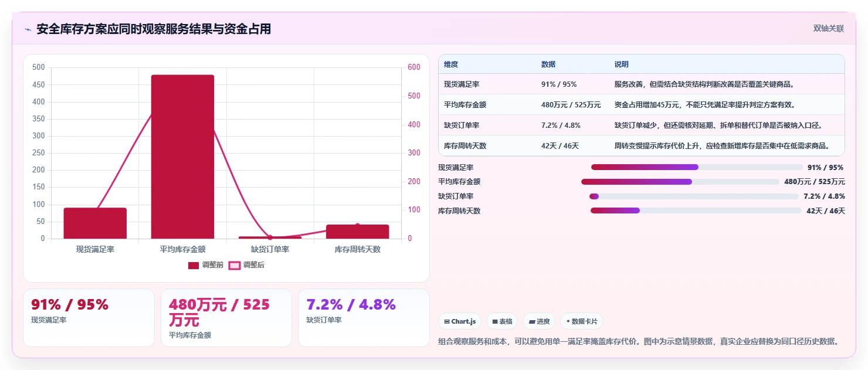Select the 进度 chip
Image resolution: width=868 pixels, height=370 pixels.
(x=539, y=321)
